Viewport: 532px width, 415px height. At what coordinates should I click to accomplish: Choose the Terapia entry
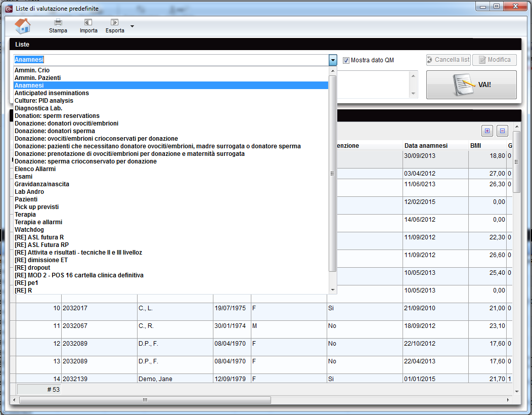tap(170, 214)
